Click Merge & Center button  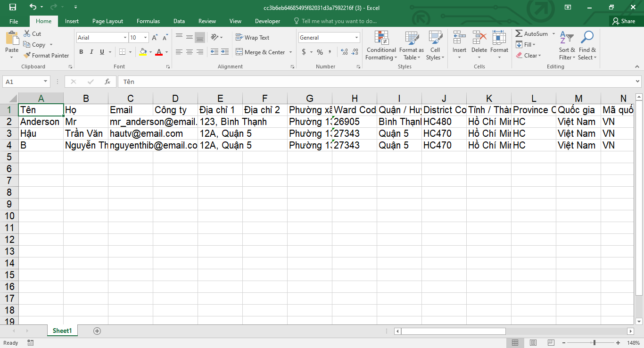[x=260, y=52]
